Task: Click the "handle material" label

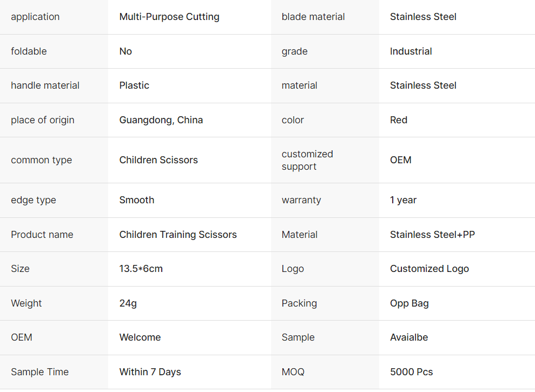Action: point(45,85)
